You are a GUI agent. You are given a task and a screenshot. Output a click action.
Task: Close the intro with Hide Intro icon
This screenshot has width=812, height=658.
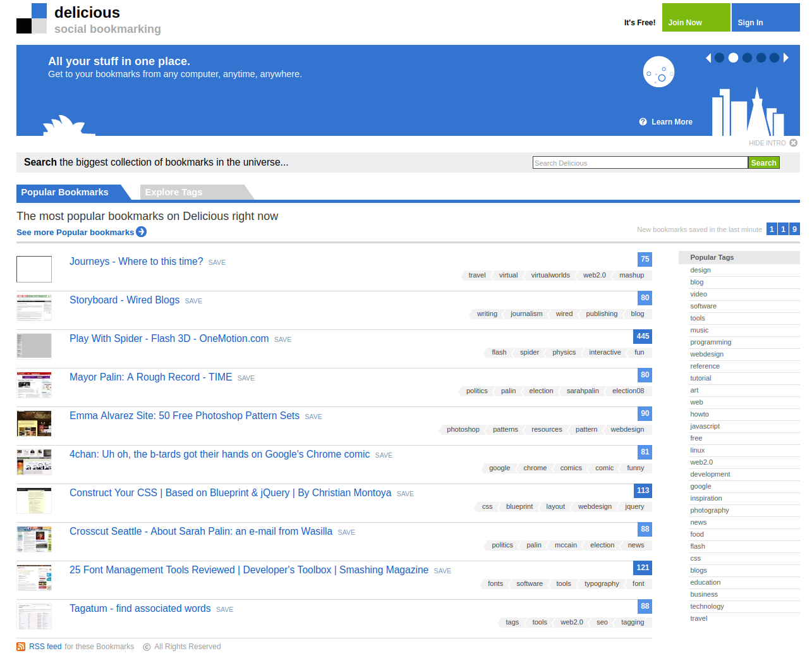click(794, 143)
